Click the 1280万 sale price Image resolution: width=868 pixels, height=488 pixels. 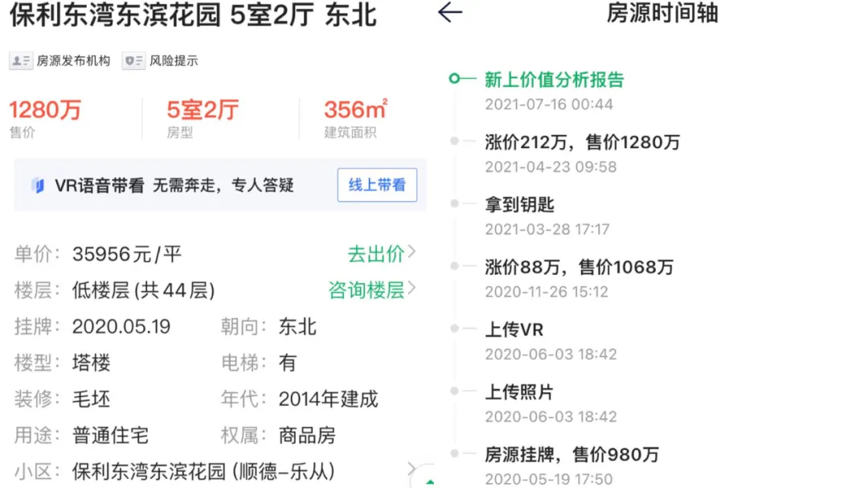(x=45, y=109)
